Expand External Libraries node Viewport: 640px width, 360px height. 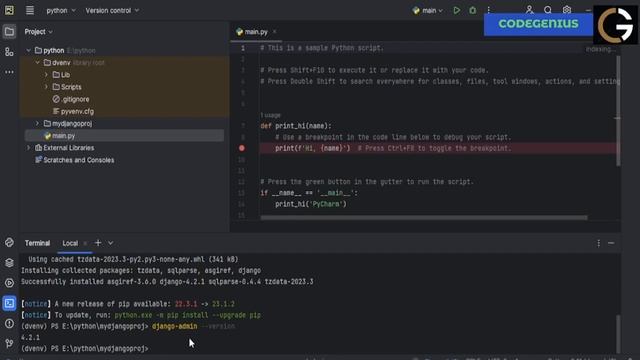pyautogui.click(x=28, y=148)
